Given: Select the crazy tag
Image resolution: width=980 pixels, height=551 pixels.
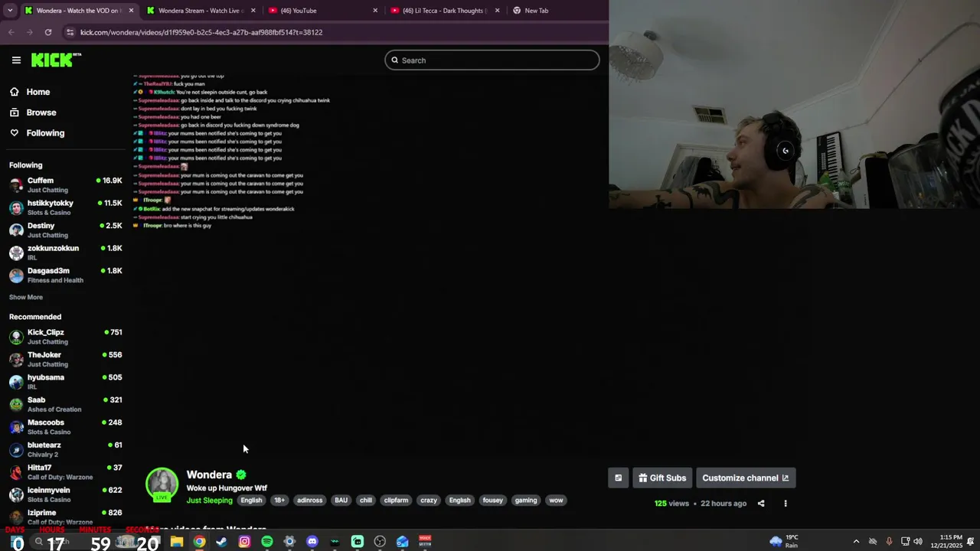Looking at the screenshot, I should 429,500.
